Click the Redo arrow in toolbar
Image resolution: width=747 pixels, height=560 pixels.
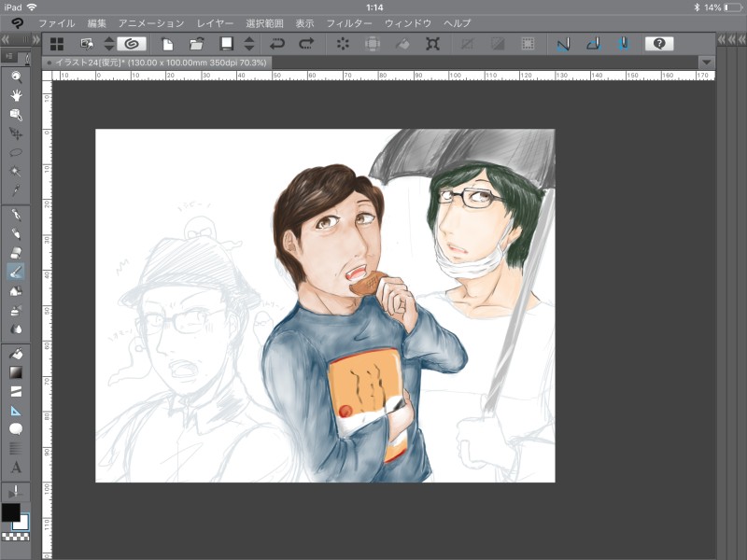(x=305, y=44)
